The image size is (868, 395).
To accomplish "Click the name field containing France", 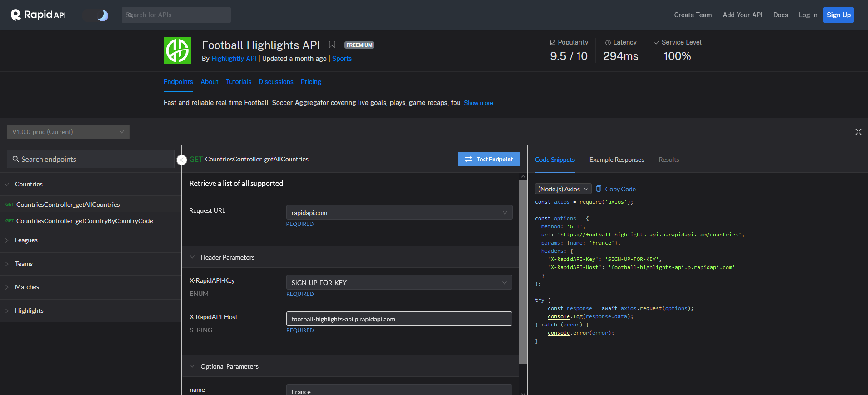I will (399, 390).
